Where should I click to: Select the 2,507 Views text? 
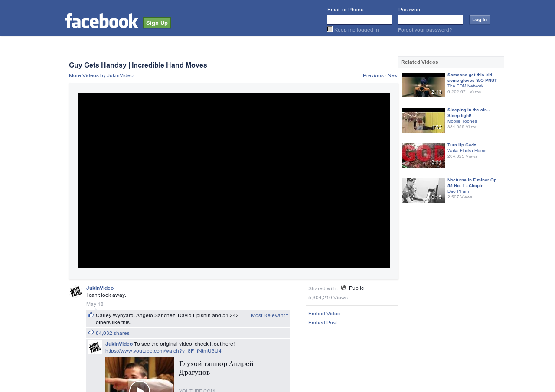tap(460, 197)
